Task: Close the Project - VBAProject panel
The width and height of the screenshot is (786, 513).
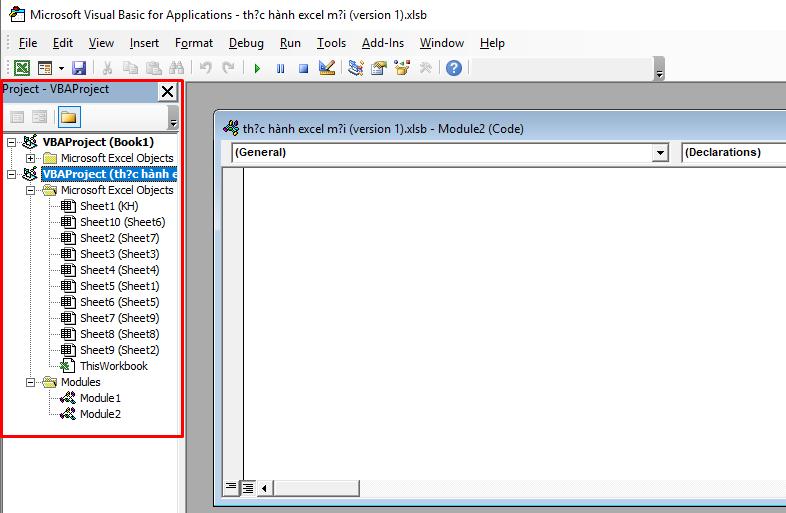Action: coord(167,91)
